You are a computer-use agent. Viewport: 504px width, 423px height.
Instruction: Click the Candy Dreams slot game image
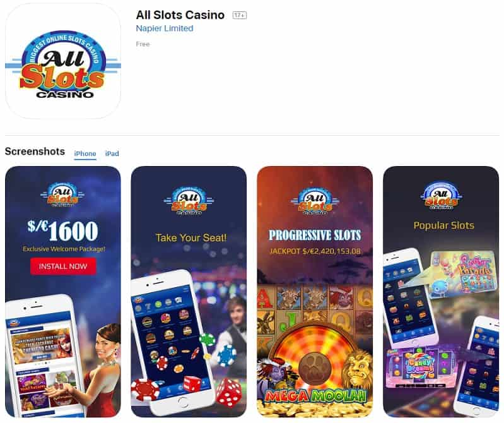[421, 367]
